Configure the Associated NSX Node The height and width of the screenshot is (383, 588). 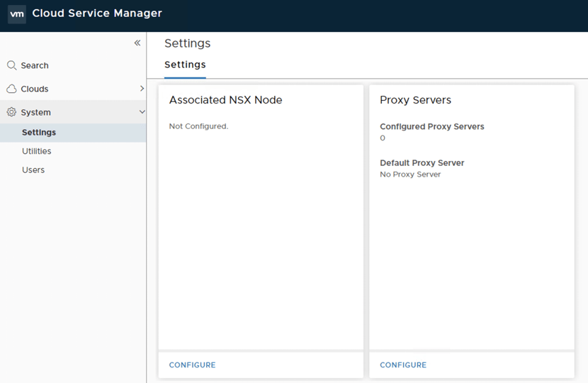pos(192,365)
